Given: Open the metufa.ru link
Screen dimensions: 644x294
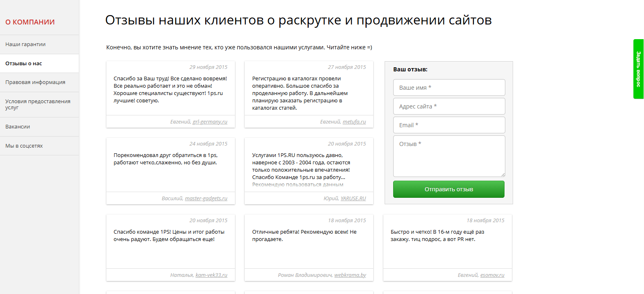Looking at the screenshot, I should [354, 122].
